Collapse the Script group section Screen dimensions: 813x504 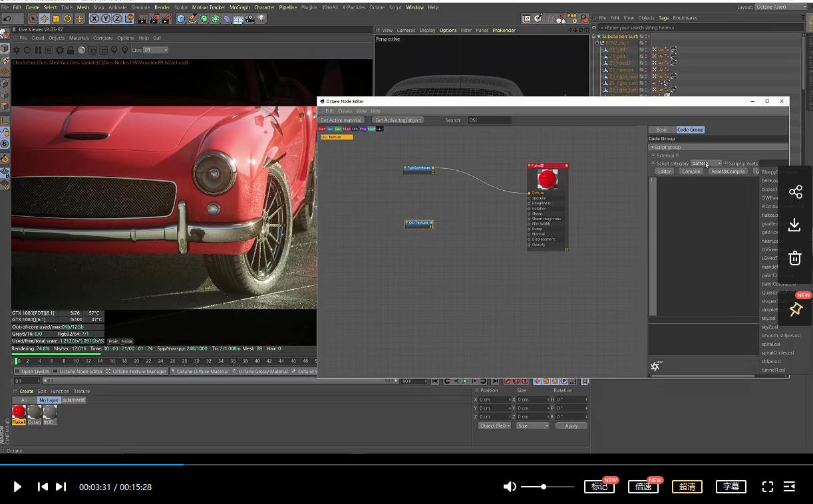(x=652, y=147)
